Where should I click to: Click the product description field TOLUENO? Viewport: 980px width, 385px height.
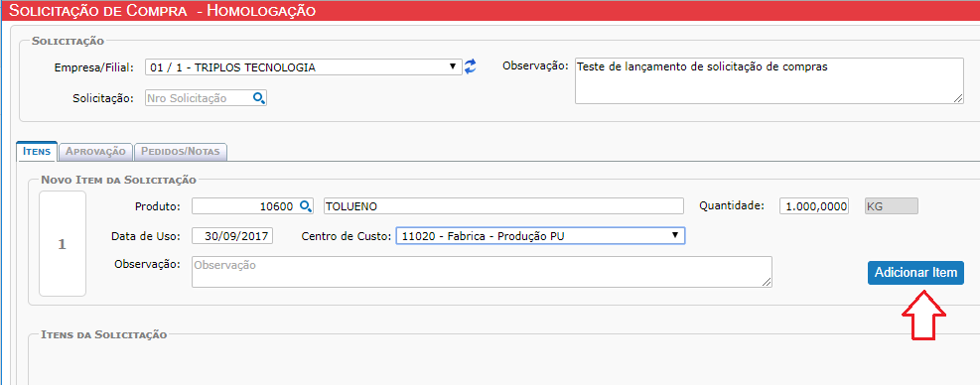[x=503, y=206]
